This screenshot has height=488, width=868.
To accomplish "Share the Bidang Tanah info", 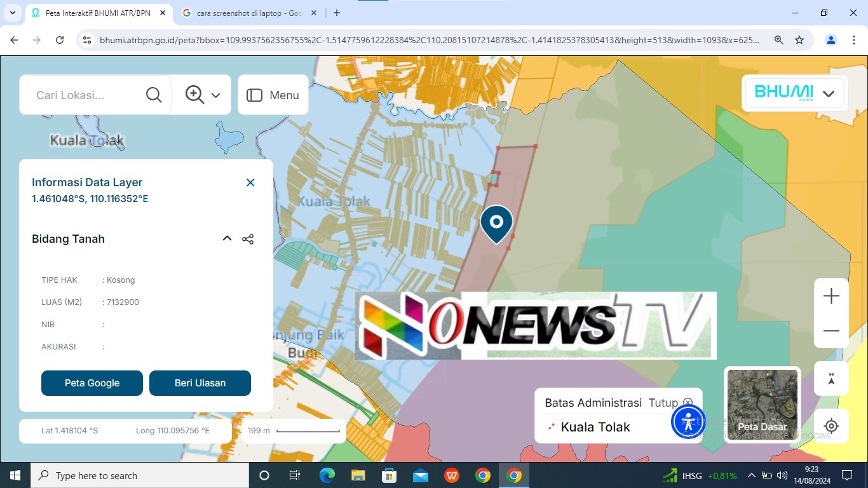I will 248,239.
